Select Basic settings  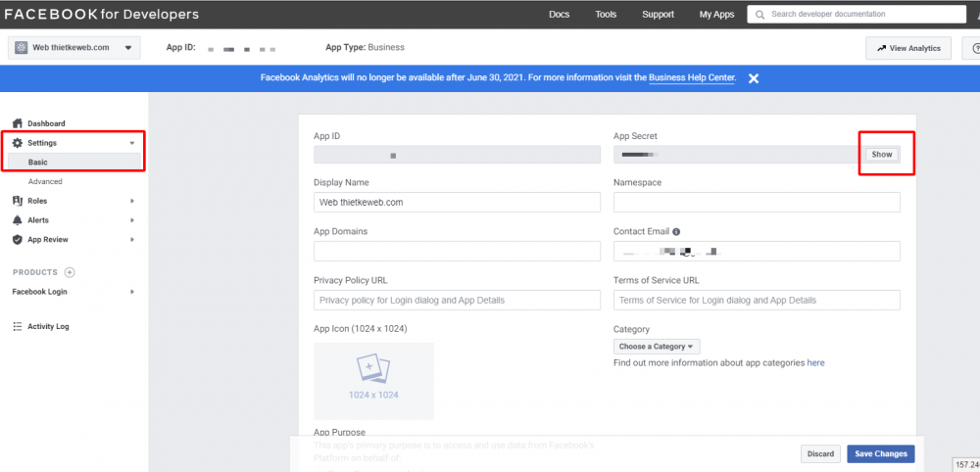click(x=74, y=163)
